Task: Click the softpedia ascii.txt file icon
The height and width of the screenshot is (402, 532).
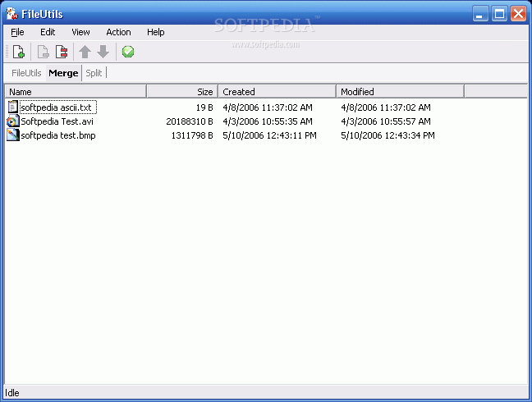Action: tap(12, 107)
